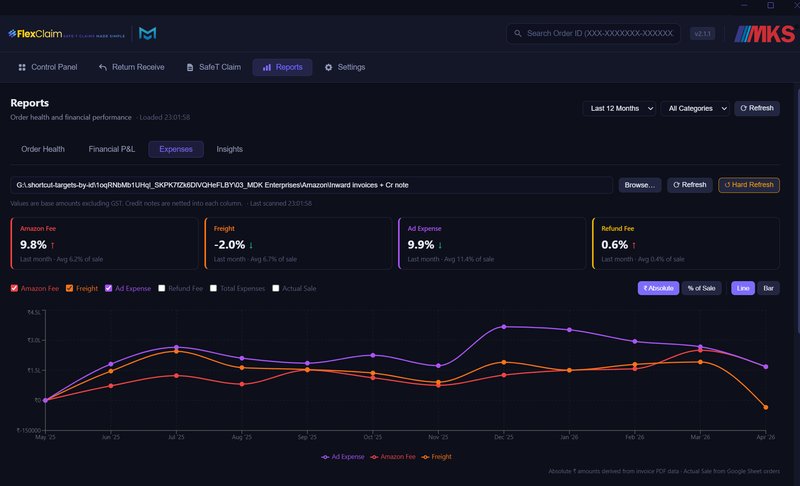The width and height of the screenshot is (800, 486).
Task: Click the top Refresh button near All Categories
Action: pos(757,108)
